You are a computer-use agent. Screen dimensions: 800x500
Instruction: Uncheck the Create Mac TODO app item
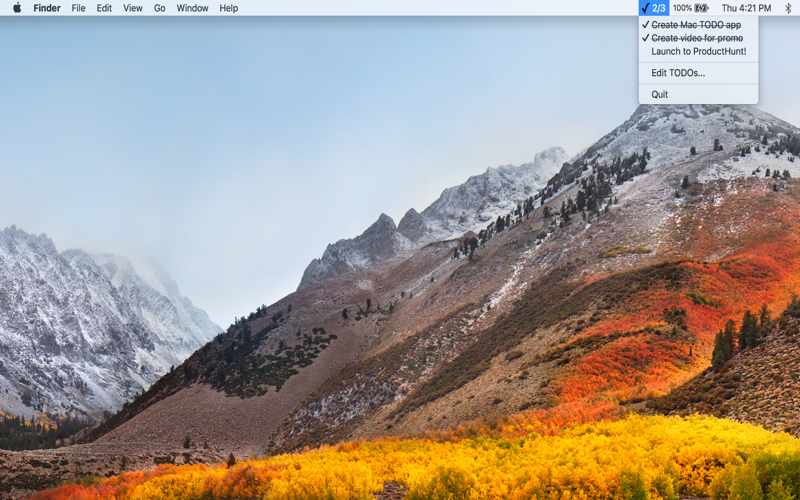click(696, 25)
